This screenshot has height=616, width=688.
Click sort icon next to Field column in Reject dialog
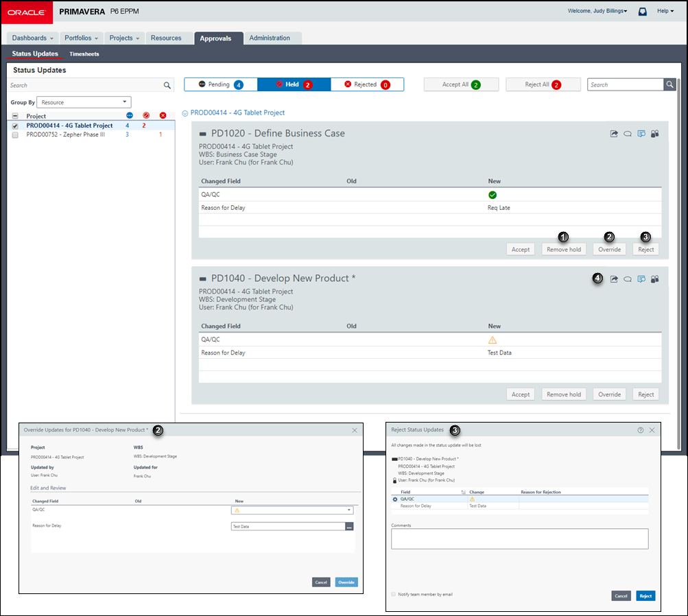click(x=463, y=493)
